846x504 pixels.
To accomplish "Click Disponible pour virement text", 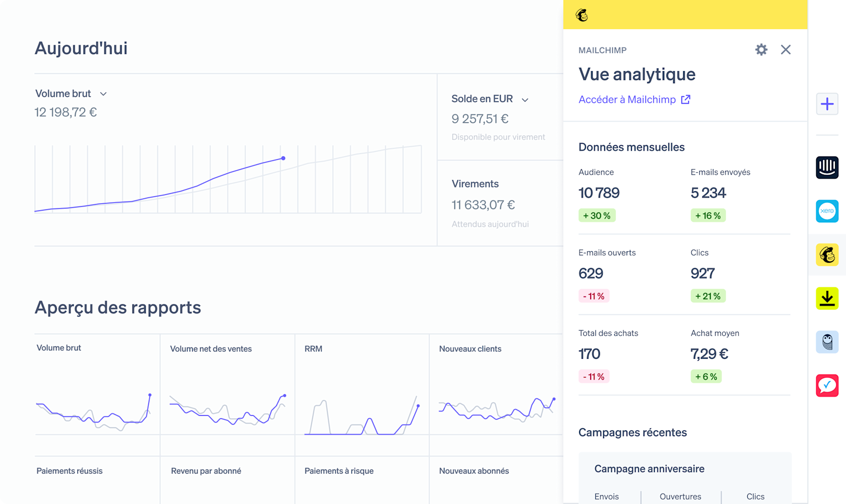I will click(498, 137).
